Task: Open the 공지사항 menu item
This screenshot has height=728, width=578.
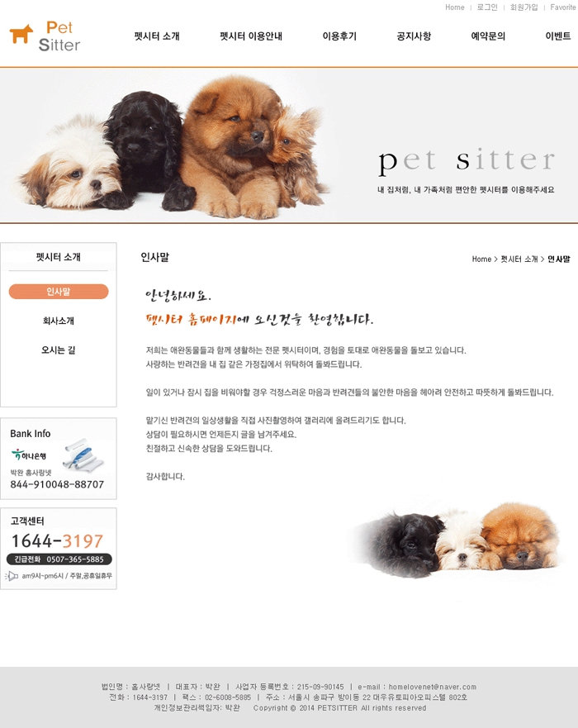Action: pyautogui.click(x=414, y=36)
